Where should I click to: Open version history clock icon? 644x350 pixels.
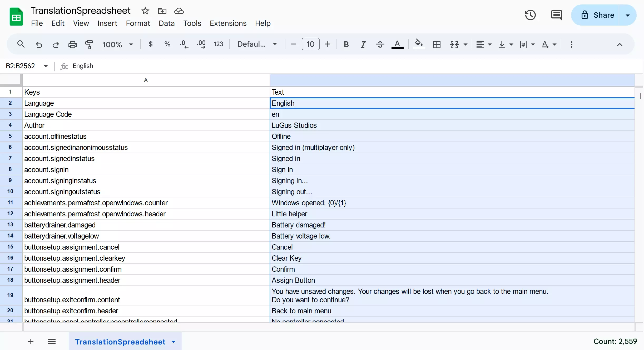530,15
